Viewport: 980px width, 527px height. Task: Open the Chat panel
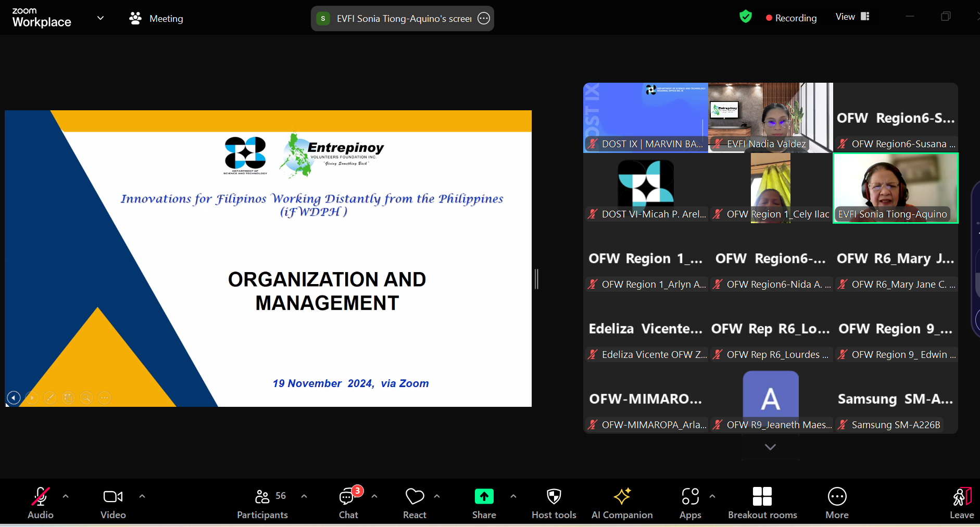point(348,503)
